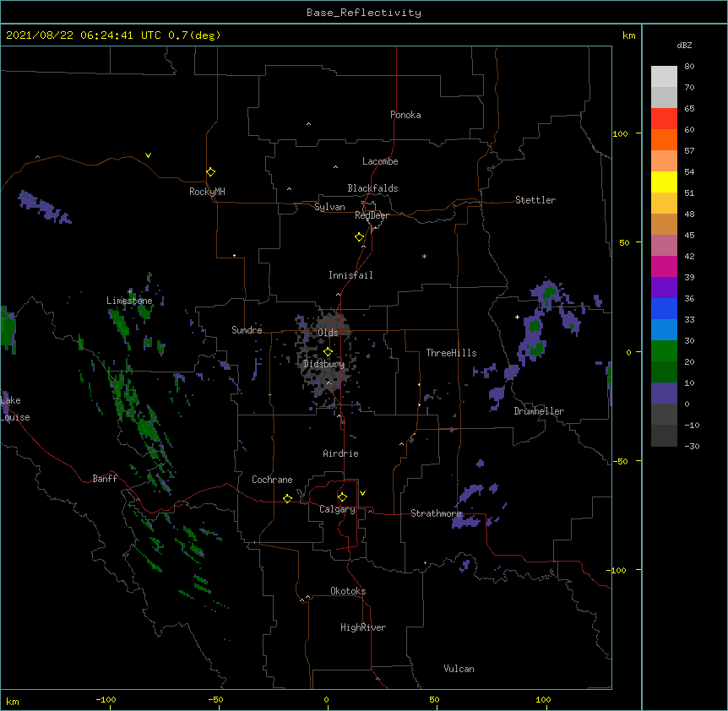The image size is (728, 711).
Task: Click the Didsbury label
Action: (x=323, y=364)
